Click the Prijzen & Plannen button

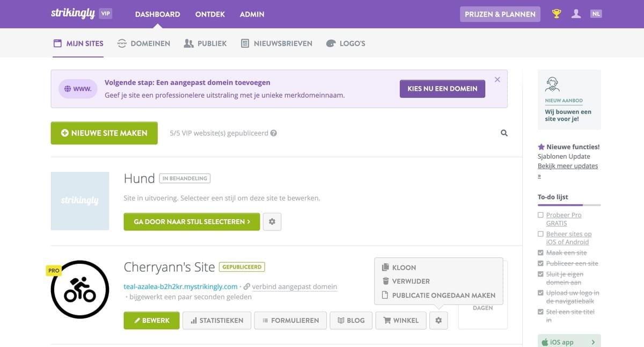[x=500, y=14]
